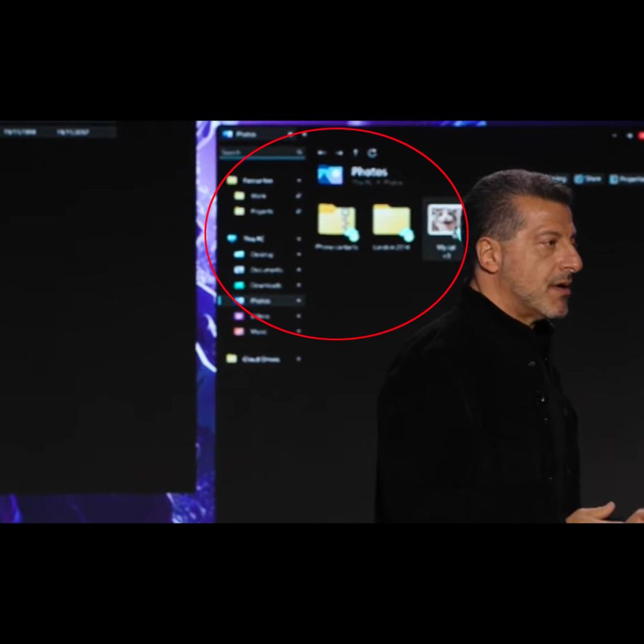Go forward with the right arrow button

point(339,153)
